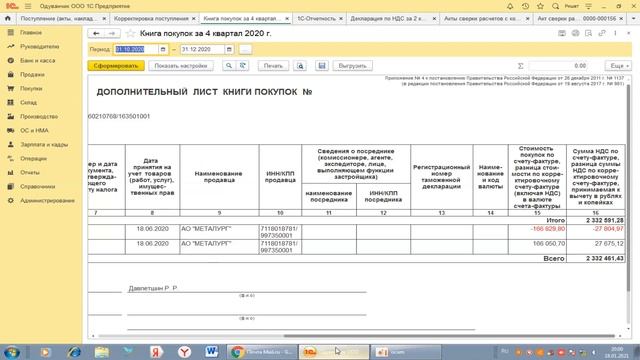Navigate back with left arrow button
Image resolution: width=640 pixels, height=360 pixels.
point(96,33)
